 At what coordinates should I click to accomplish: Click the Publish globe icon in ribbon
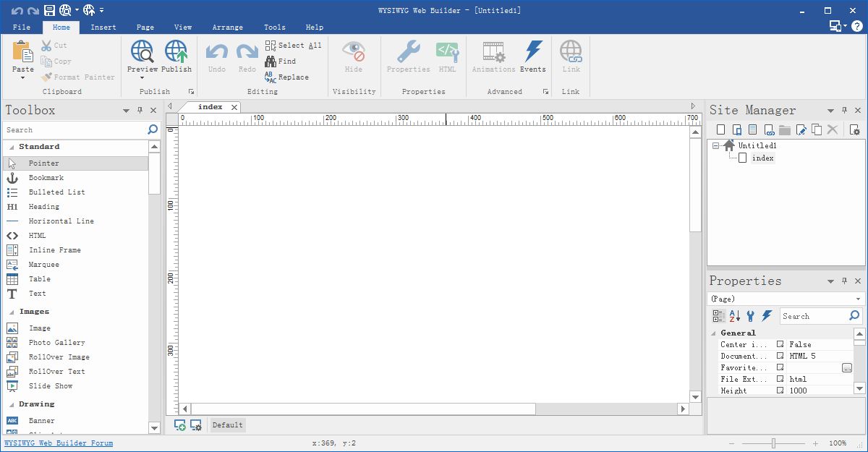coord(176,51)
